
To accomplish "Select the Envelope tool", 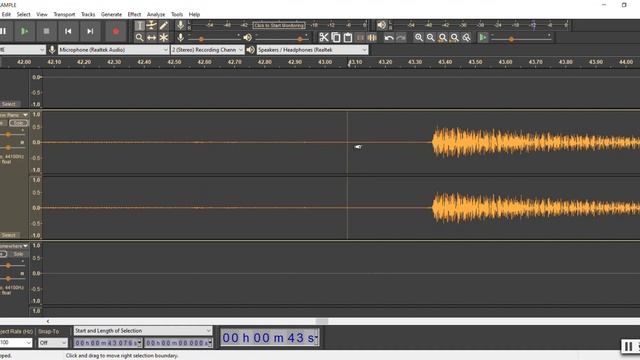I will [151, 25].
